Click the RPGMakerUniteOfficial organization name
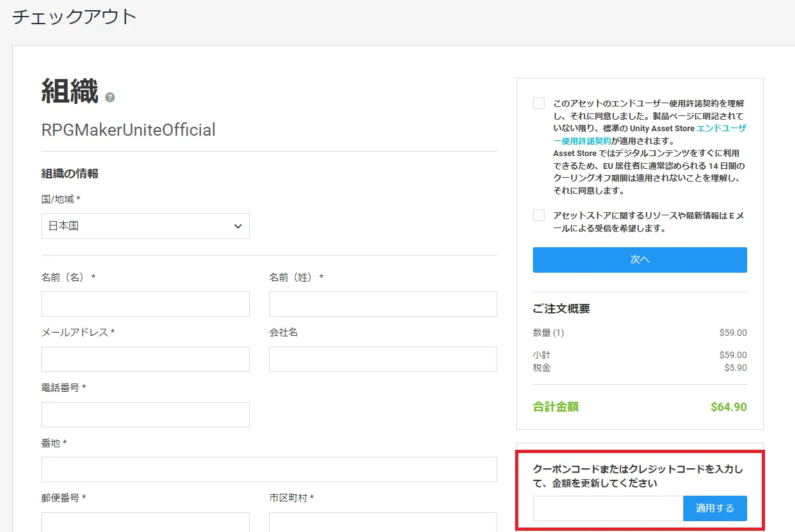Image resolution: width=795 pixels, height=532 pixels. pos(128,130)
